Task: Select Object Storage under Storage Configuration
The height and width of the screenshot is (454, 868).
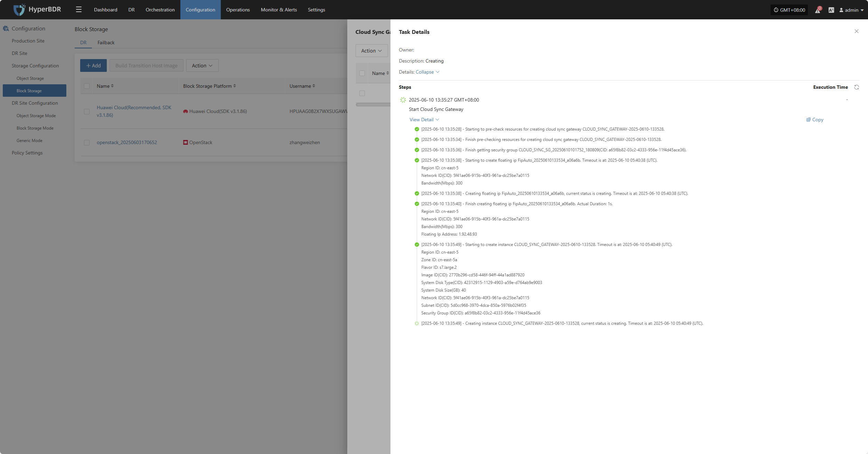Action: tap(30, 78)
